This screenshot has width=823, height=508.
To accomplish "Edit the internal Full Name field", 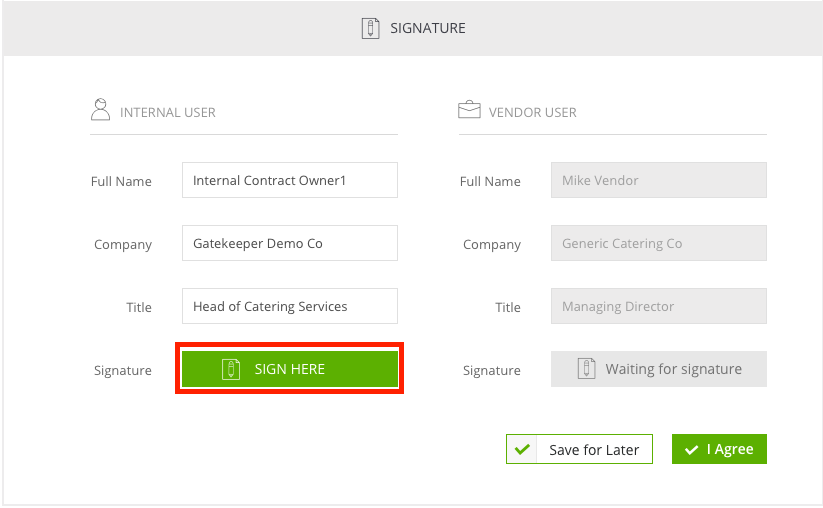I will pyautogui.click(x=290, y=180).
